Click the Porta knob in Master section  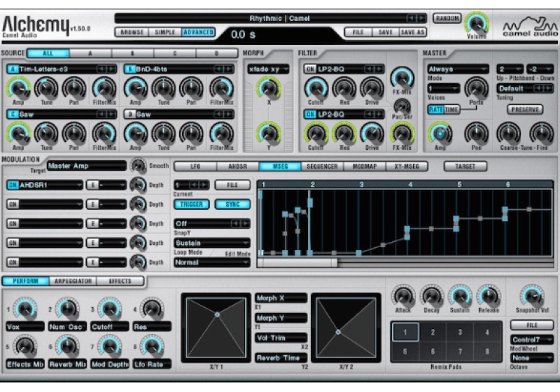pos(477,87)
